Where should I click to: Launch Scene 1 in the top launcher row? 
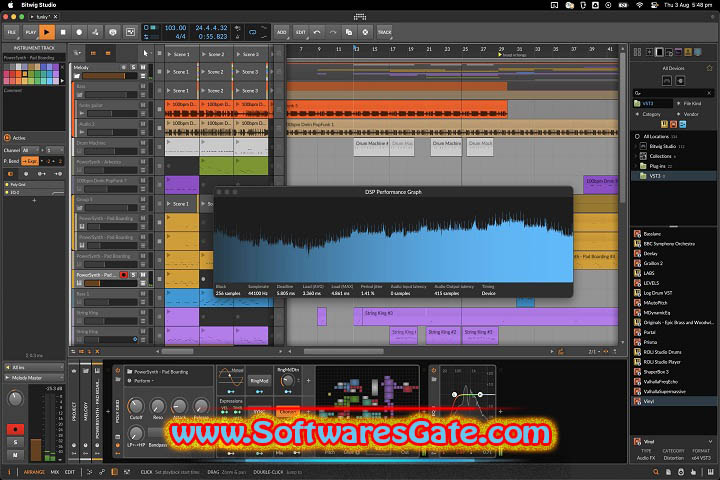[x=180, y=54]
